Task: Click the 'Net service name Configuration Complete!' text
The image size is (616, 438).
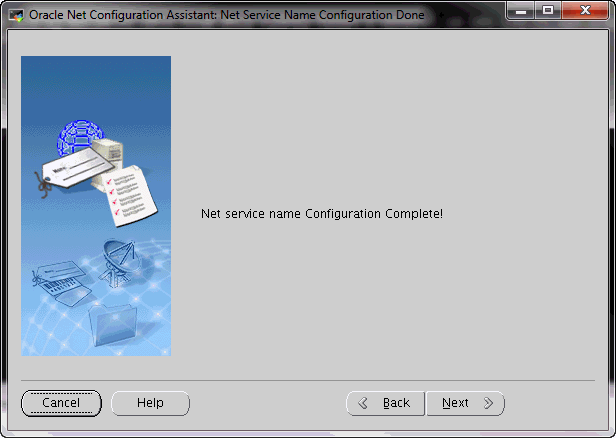Action: 322,214
